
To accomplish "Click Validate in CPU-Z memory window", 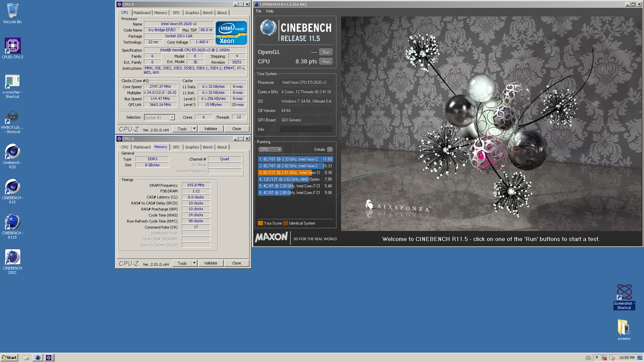I will pyautogui.click(x=211, y=263).
